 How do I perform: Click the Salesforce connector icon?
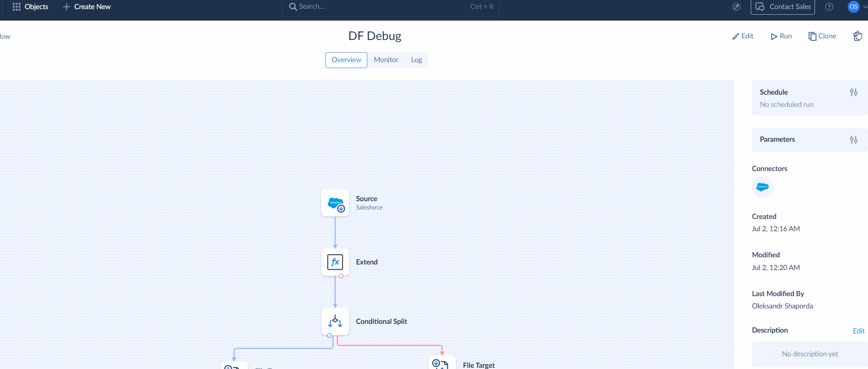point(763,187)
